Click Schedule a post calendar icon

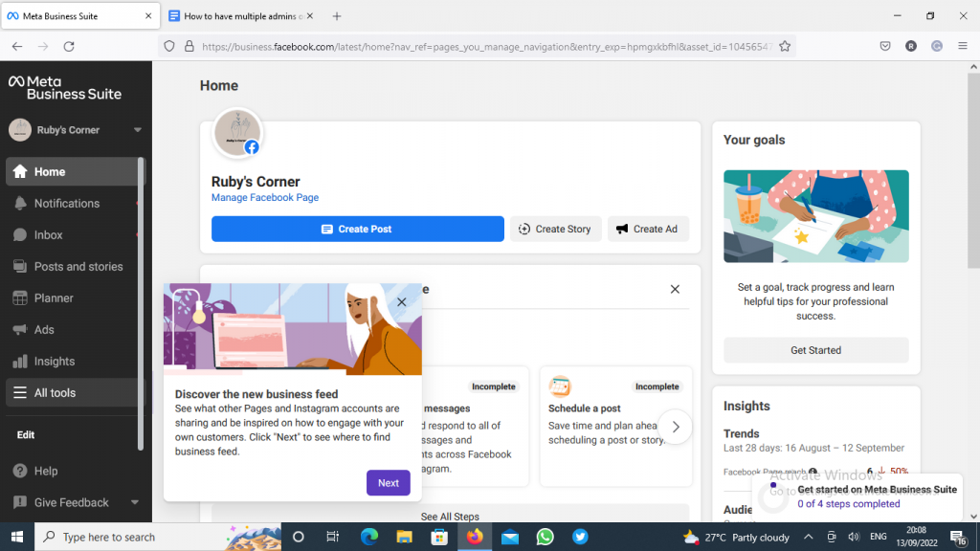(x=560, y=386)
